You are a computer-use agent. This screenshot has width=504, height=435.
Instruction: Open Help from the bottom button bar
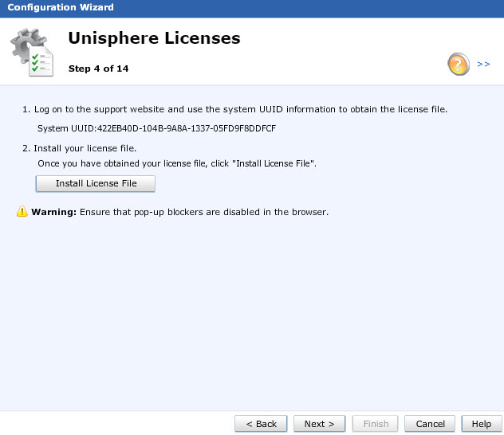click(x=482, y=424)
